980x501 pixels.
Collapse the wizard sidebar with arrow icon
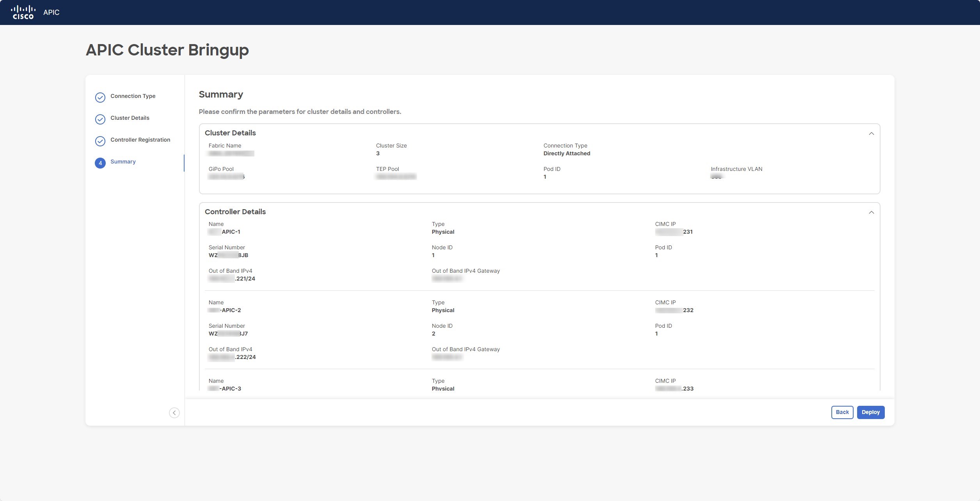pyautogui.click(x=174, y=412)
